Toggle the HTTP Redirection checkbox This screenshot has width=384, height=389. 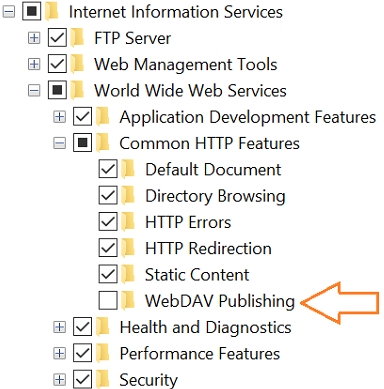coord(108,248)
